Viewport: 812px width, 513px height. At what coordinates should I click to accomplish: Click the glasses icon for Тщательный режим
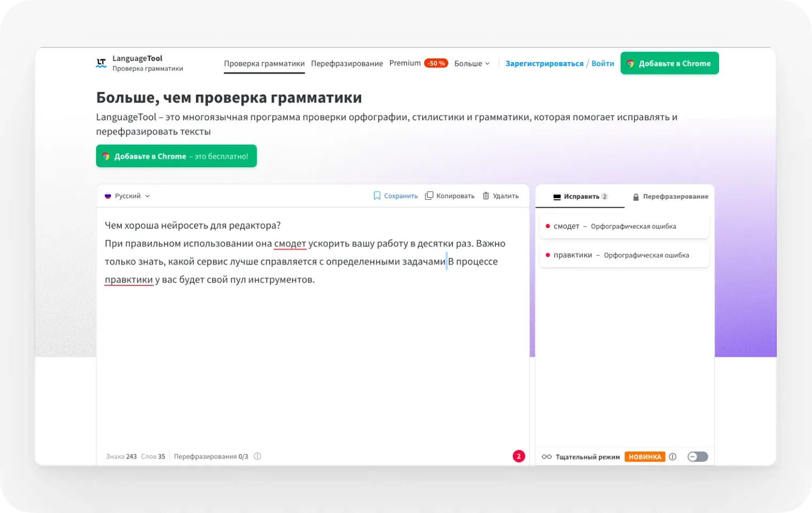[x=546, y=457]
